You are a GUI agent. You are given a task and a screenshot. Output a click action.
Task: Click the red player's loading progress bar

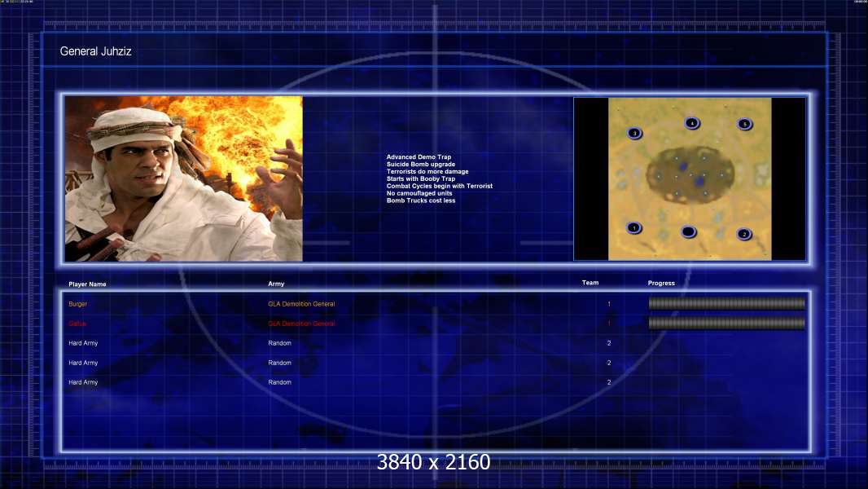tap(726, 324)
